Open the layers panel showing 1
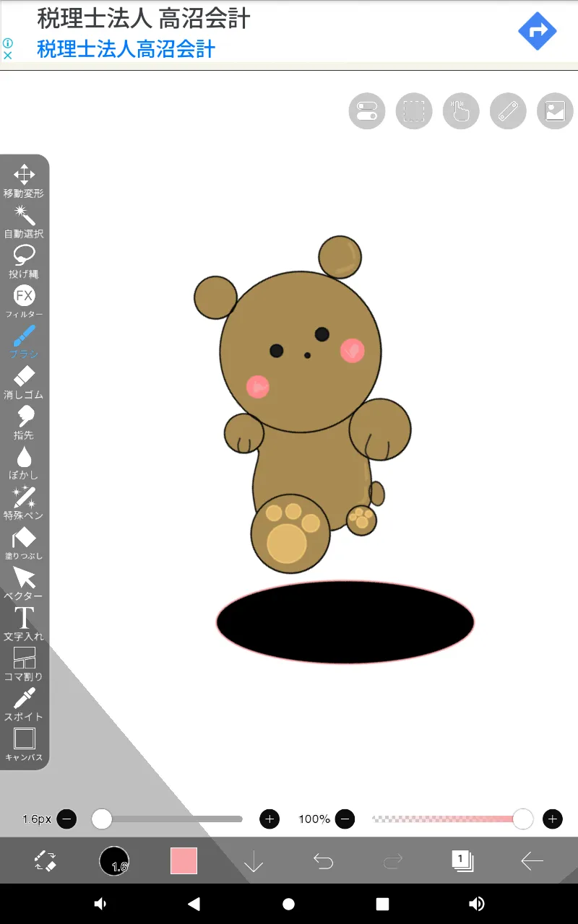 click(x=462, y=860)
